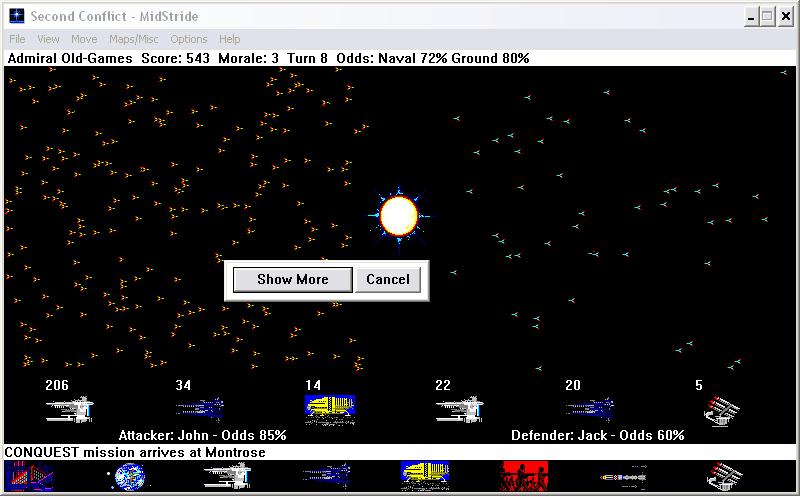Screen dimensions: 800x496
Task: Click the 'Morale: 3' text
Action: [x=248, y=58]
